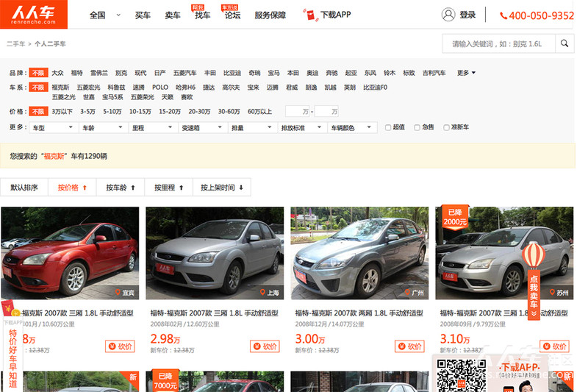Toggle the 急售 checkbox

click(x=417, y=127)
